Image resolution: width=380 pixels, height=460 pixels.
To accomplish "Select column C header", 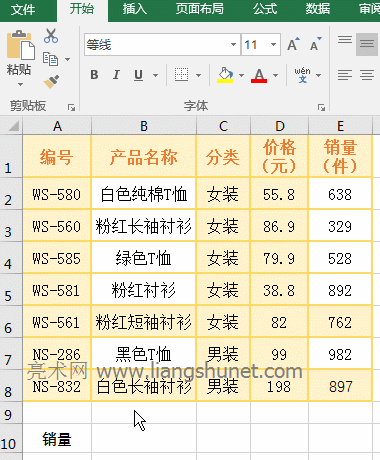I will pyautogui.click(x=223, y=126).
